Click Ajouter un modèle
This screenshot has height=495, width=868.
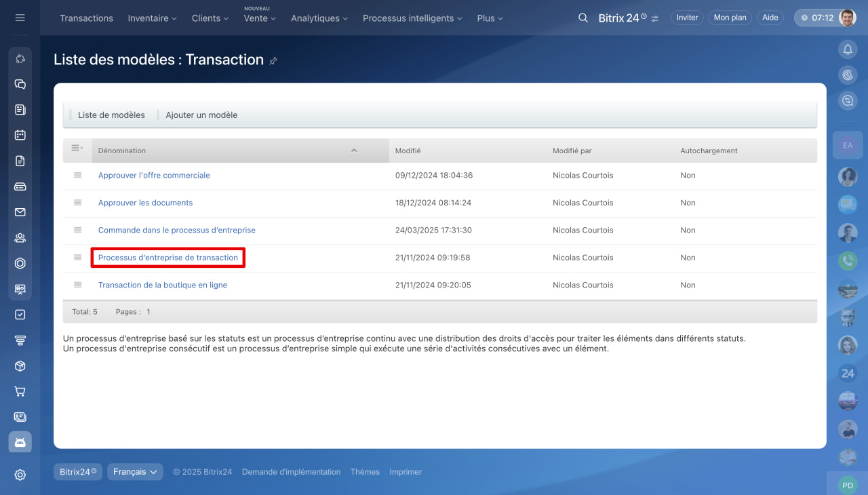pos(201,115)
